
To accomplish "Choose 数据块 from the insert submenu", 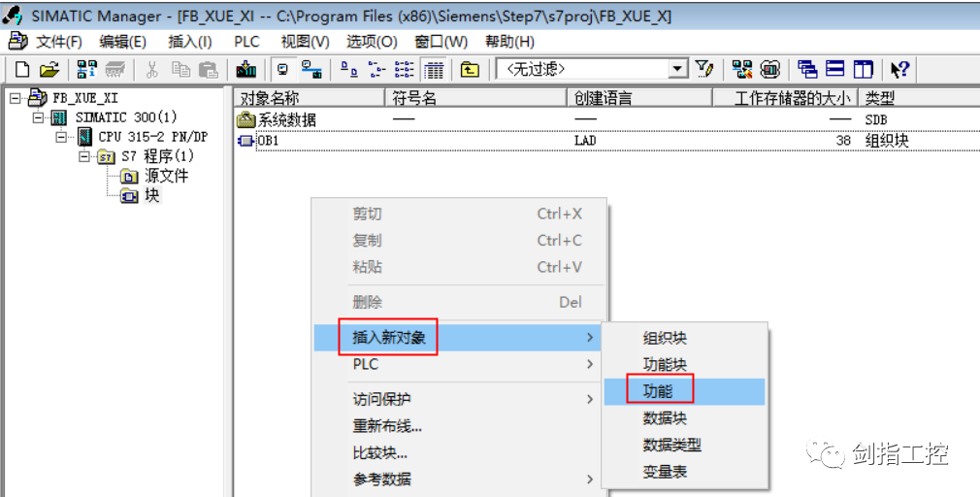I will pos(665,418).
